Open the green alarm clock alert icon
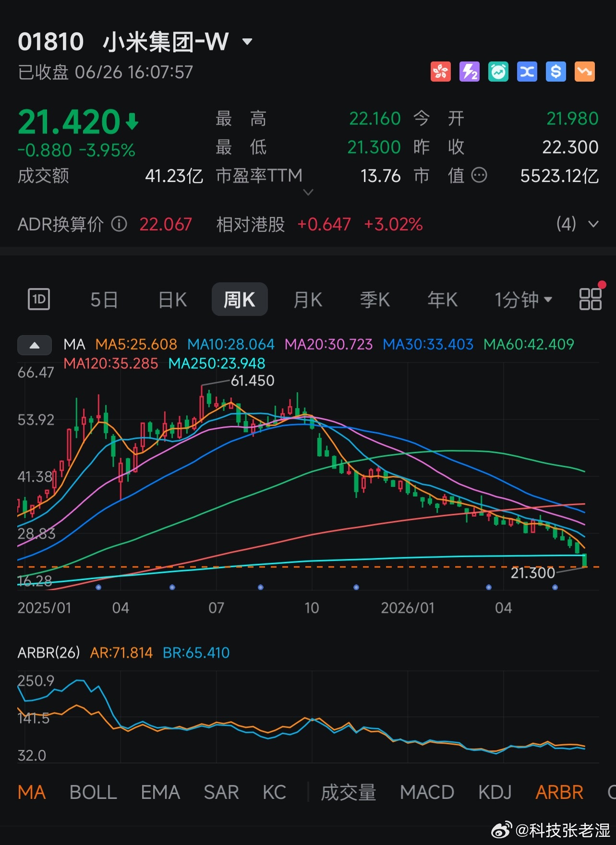Screen dimensions: 616x845 tap(498, 72)
